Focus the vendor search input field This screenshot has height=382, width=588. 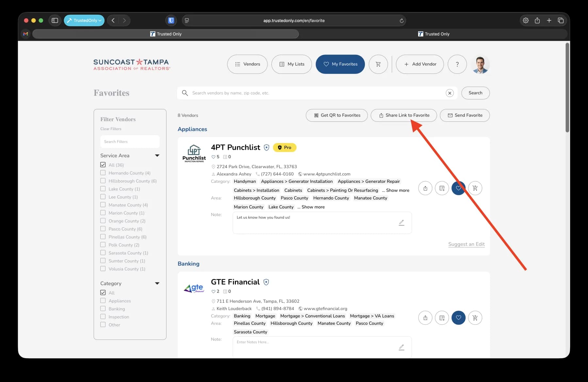(317, 93)
